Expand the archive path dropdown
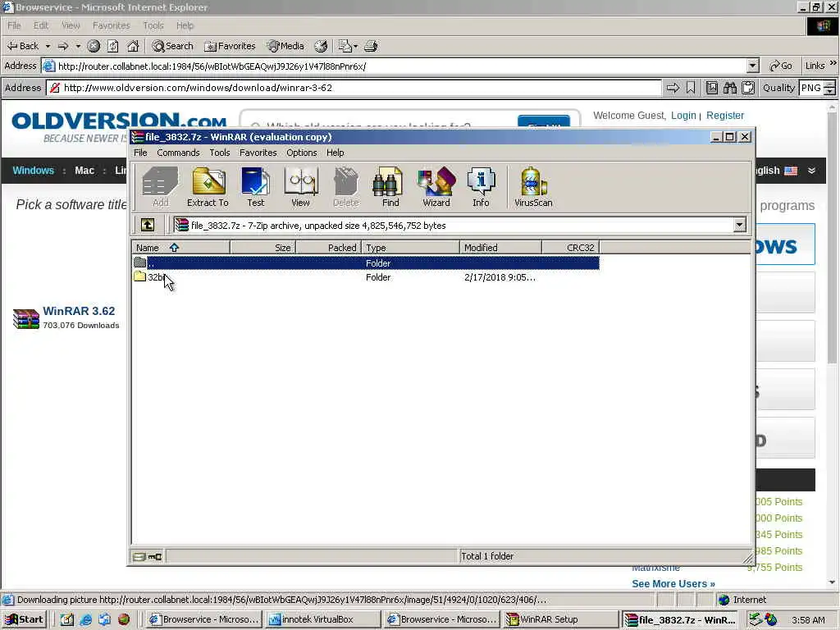Screen dimensions: 840x630 [x=739, y=225]
